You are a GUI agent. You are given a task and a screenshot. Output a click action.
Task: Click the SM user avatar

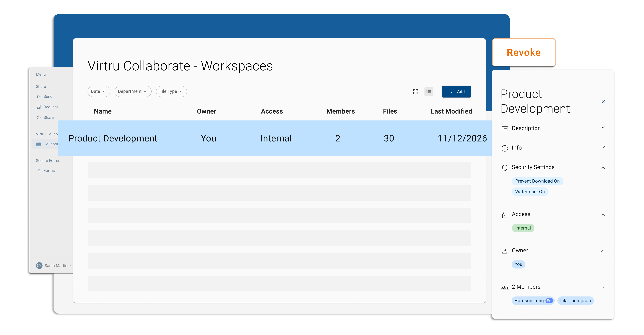pos(39,265)
